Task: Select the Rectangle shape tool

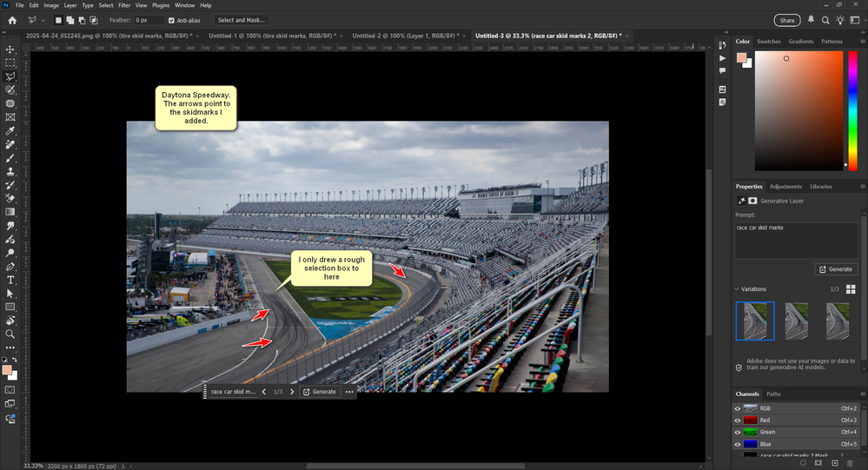Action: tap(10, 307)
